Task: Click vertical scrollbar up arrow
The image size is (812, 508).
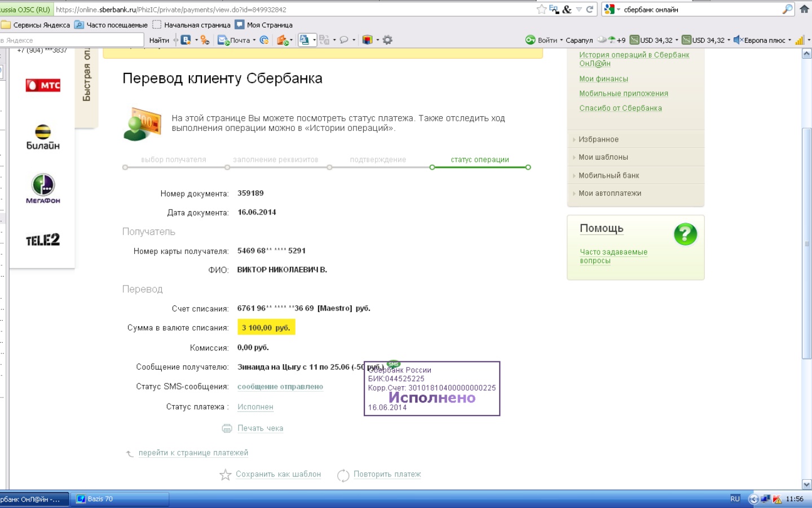Action: 806,54
